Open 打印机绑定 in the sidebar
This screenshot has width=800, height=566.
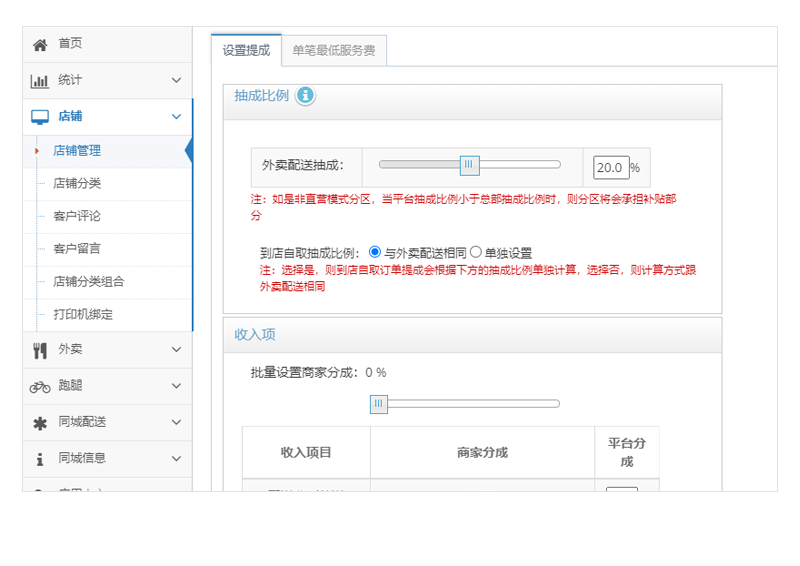(107, 314)
